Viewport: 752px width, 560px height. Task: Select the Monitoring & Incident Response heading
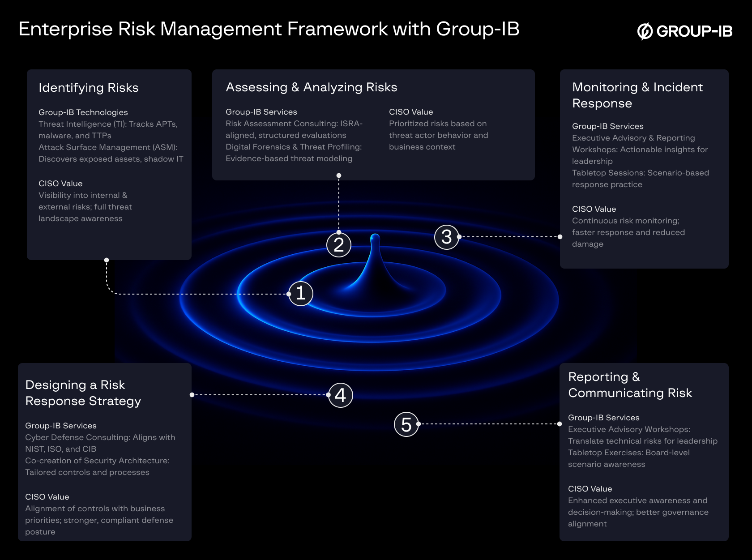pos(637,95)
